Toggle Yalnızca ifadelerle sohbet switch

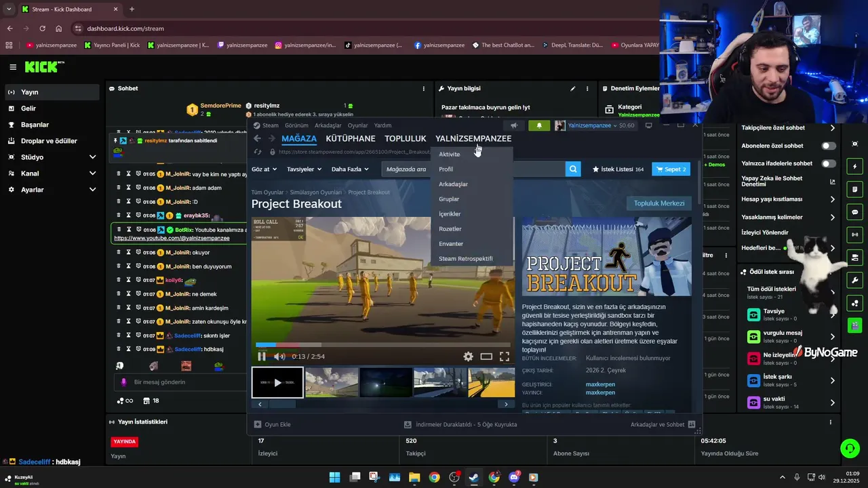[x=829, y=163]
